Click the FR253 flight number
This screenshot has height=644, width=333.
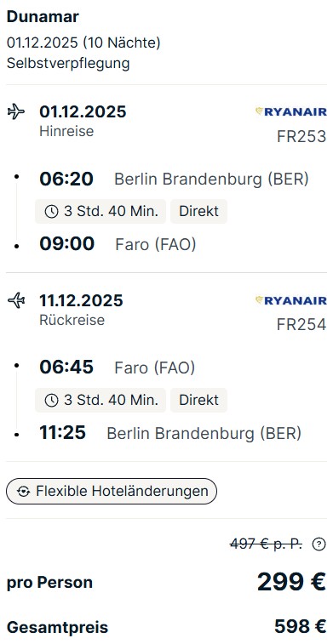click(301, 136)
